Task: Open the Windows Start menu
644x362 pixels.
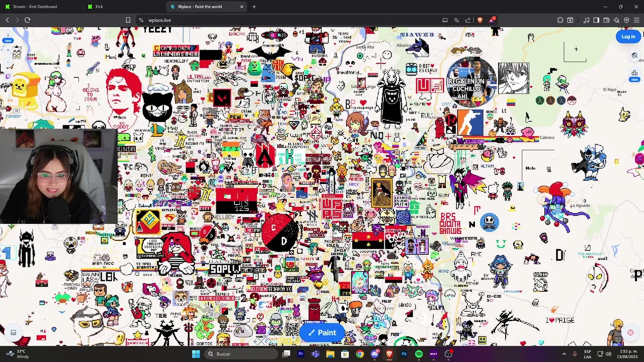Action: (x=196, y=354)
